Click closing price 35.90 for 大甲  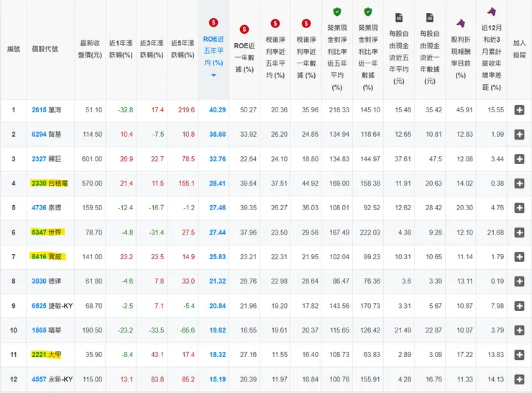coord(94,355)
